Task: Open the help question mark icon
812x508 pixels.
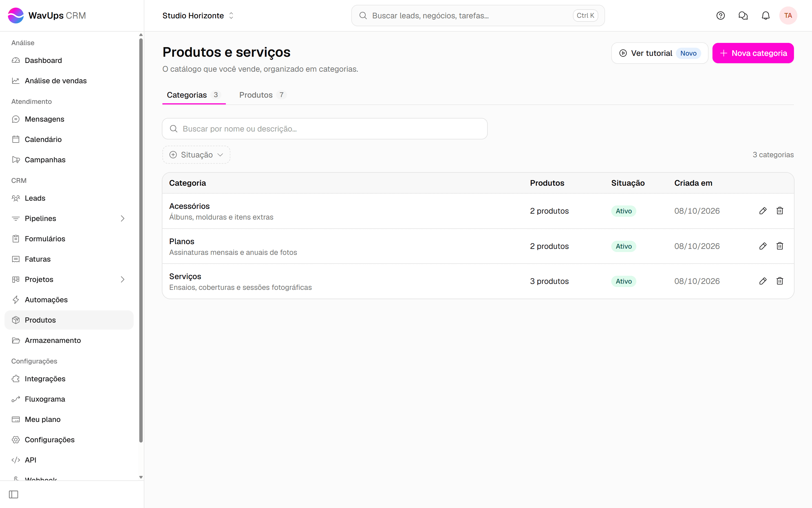Action: tap(720, 16)
